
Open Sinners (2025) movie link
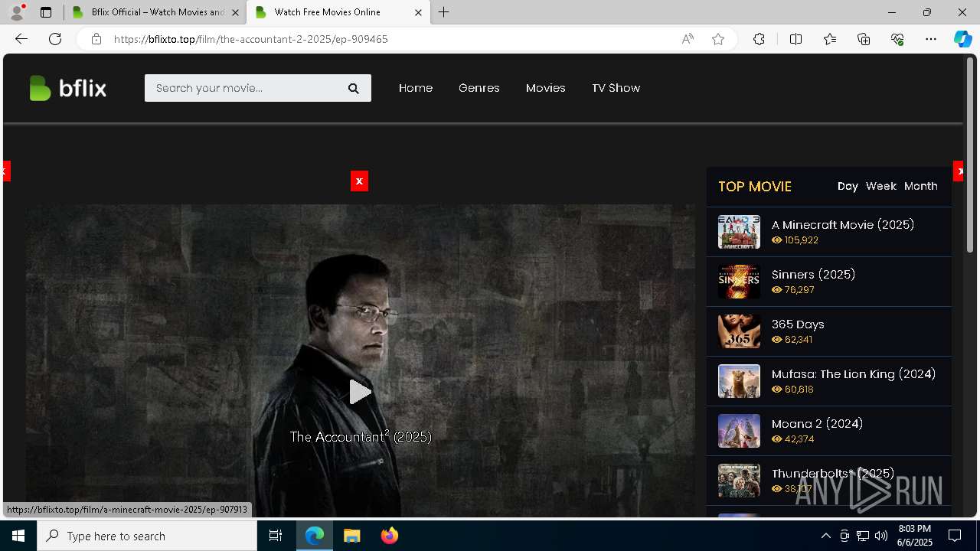813,275
